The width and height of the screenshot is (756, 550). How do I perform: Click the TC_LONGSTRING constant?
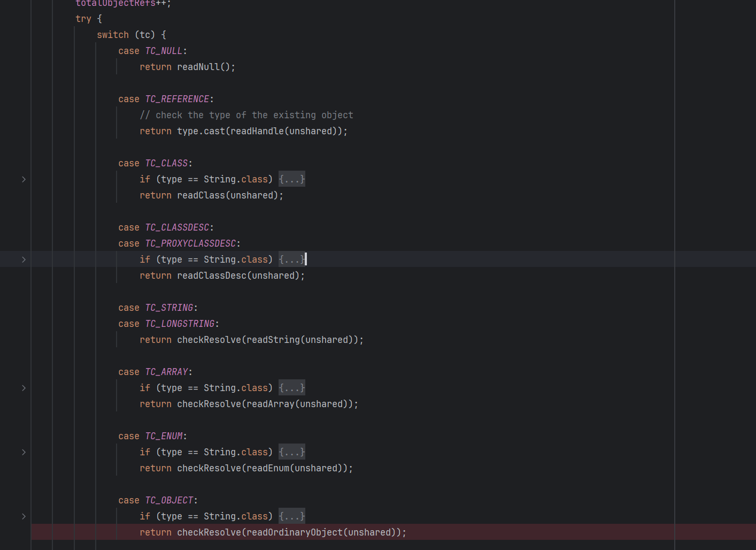coord(180,324)
